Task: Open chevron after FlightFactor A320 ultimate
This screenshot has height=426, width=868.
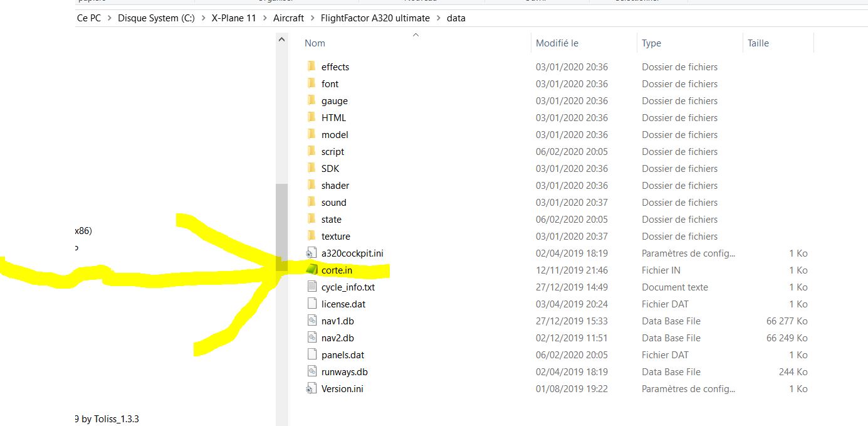Action: [x=438, y=18]
